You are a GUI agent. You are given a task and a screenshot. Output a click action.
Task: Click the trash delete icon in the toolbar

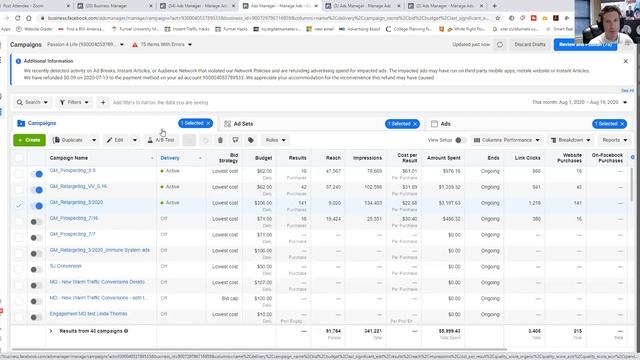[220, 140]
